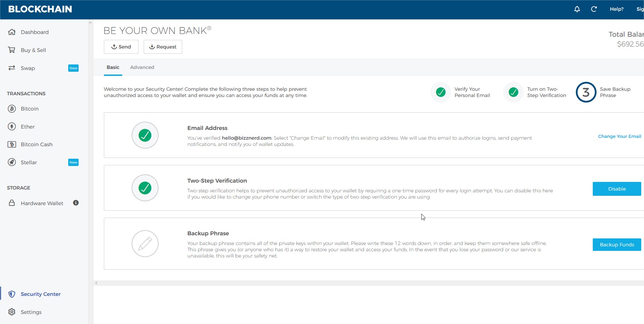Screen dimensions: 644x324
Task: Click the horizontal scrollbar left arrow
Action: point(96,283)
